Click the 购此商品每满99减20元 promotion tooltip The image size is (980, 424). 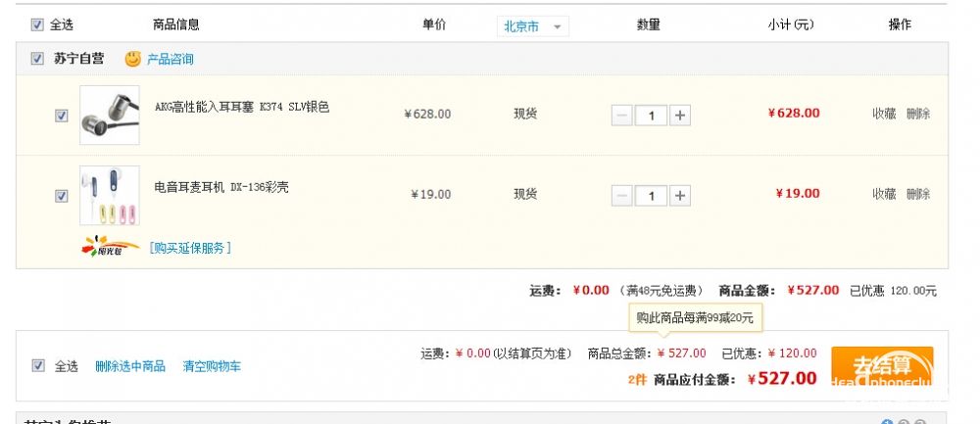coord(695,318)
